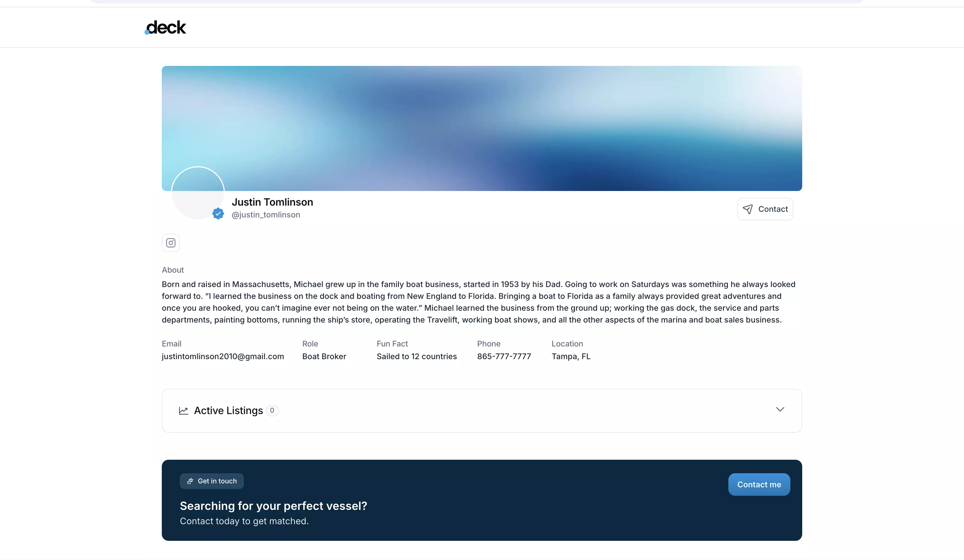Click the email justintomlinson2010@gmail.com
Viewport: 964px width, 560px height.
(x=223, y=356)
